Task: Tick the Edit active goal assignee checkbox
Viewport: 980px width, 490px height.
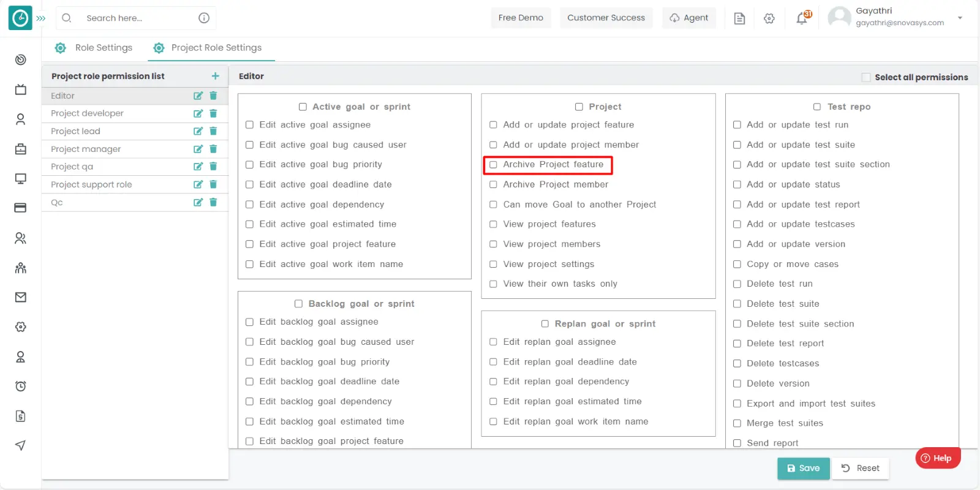Action: 249,125
